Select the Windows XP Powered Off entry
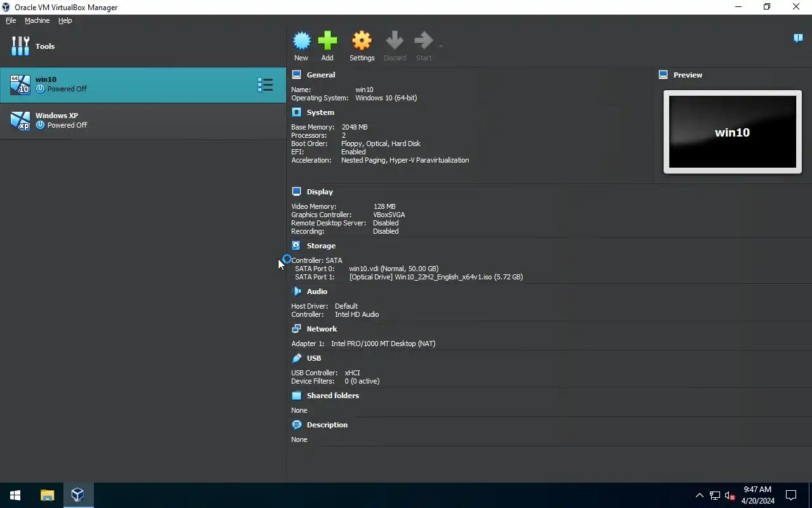Image resolution: width=812 pixels, height=508 pixels. 143,121
